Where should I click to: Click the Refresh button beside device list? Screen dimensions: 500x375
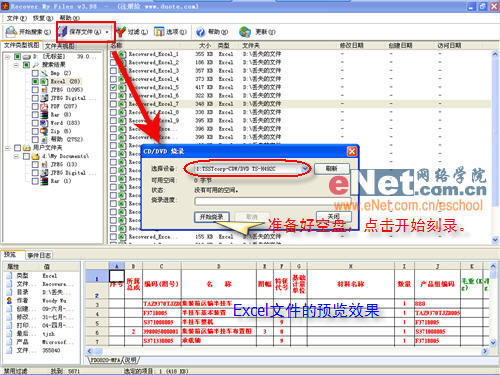[x=332, y=169]
